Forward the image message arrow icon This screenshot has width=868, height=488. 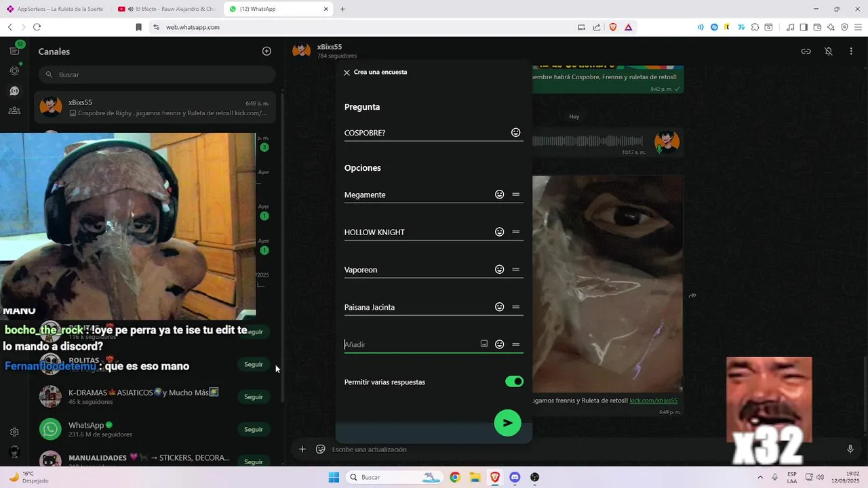pos(692,296)
